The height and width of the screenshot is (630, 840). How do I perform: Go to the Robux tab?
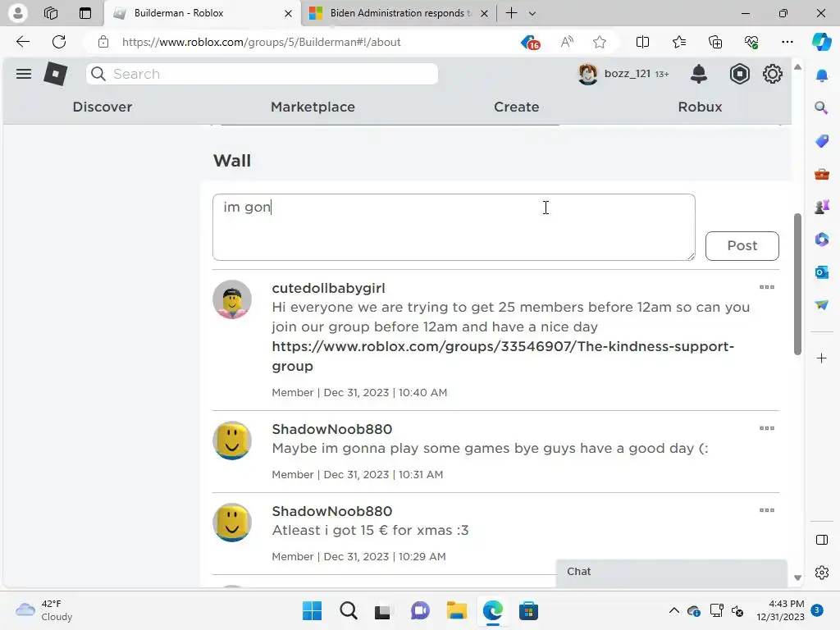[x=701, y=107]
